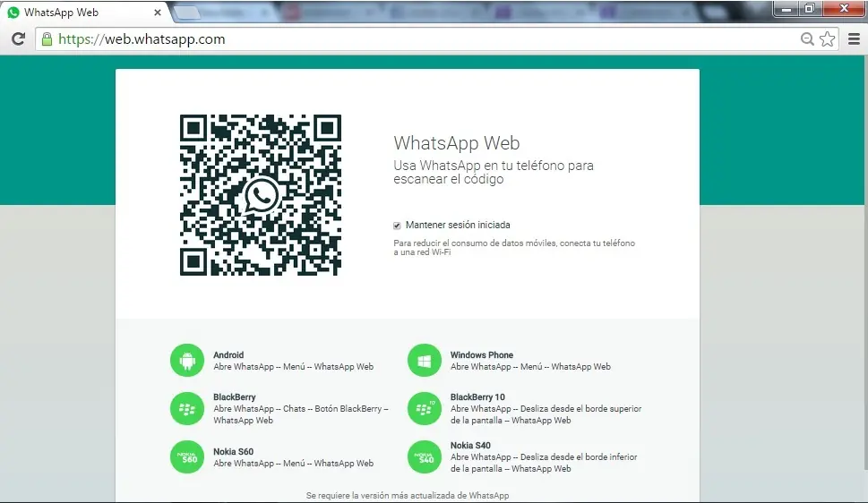Image resolution: width=868 pixels, height=503 pixels.
Task: Click the Nokia S40 heading text
Action: click(x=470, y=445)
